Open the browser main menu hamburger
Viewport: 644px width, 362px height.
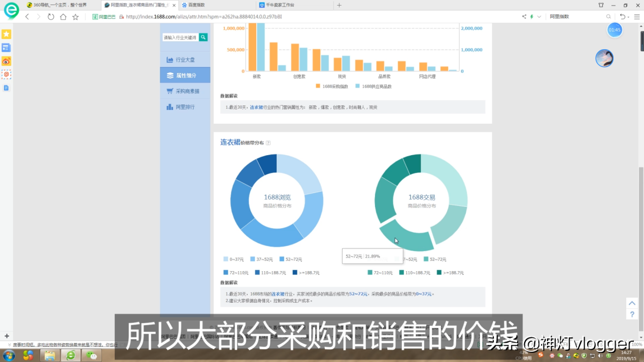pos(637,17)
